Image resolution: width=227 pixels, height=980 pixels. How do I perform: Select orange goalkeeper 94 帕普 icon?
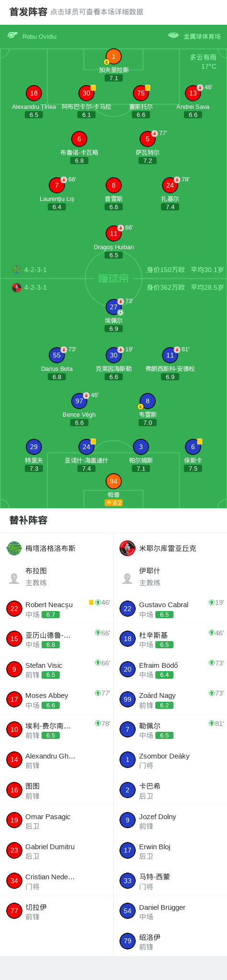(113, 481)
